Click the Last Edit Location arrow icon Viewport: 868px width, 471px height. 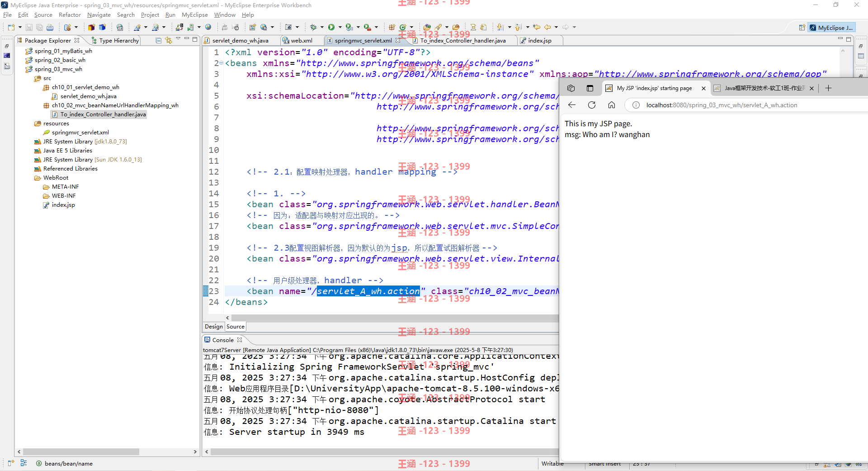coord(537,27)
